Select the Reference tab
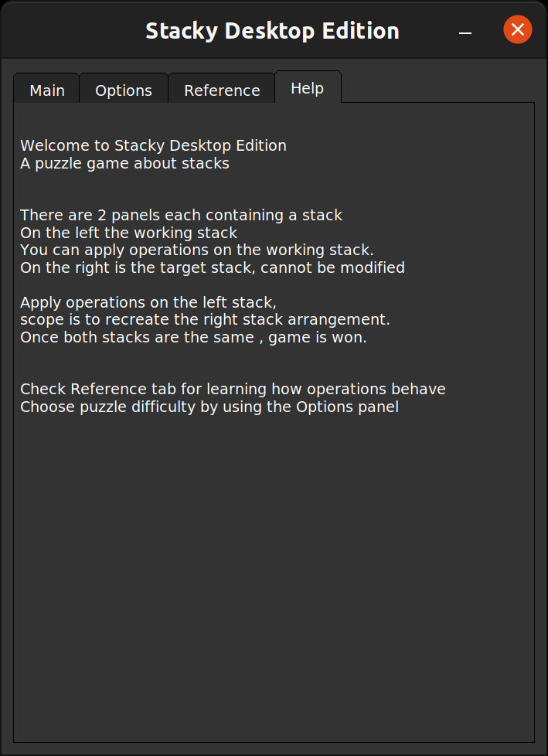This screenshot has width=548, height=756. (221, 90)
